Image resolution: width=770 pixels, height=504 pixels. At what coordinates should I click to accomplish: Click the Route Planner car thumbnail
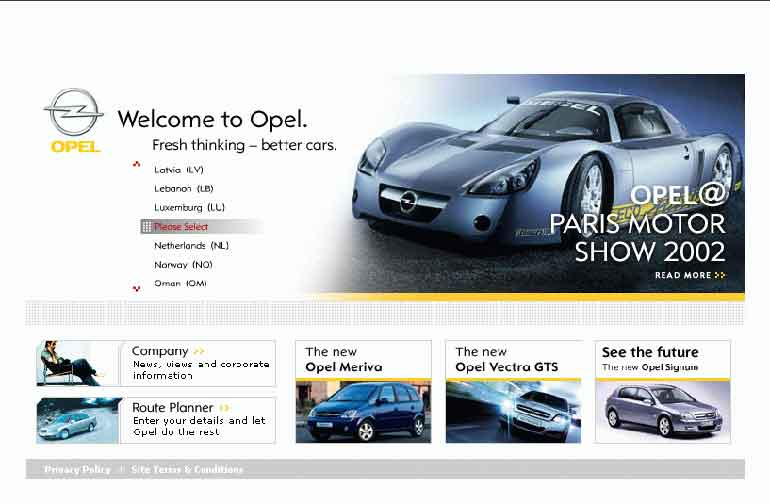tap(79, 420)
